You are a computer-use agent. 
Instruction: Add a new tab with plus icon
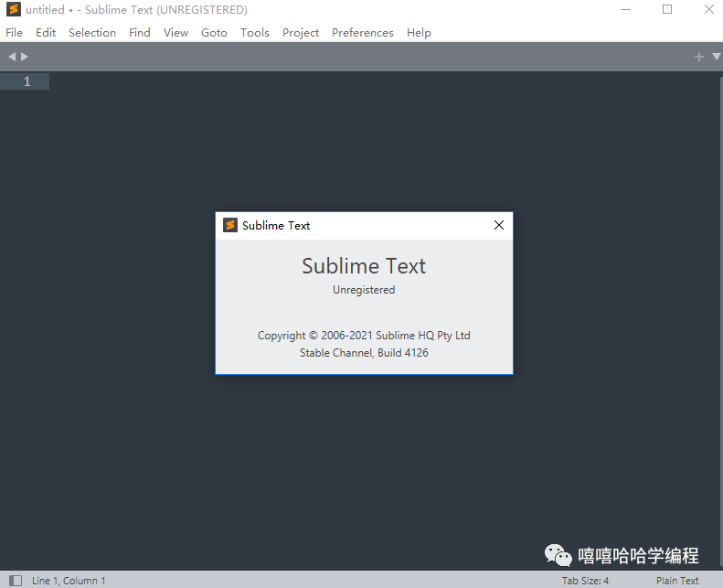699,57
